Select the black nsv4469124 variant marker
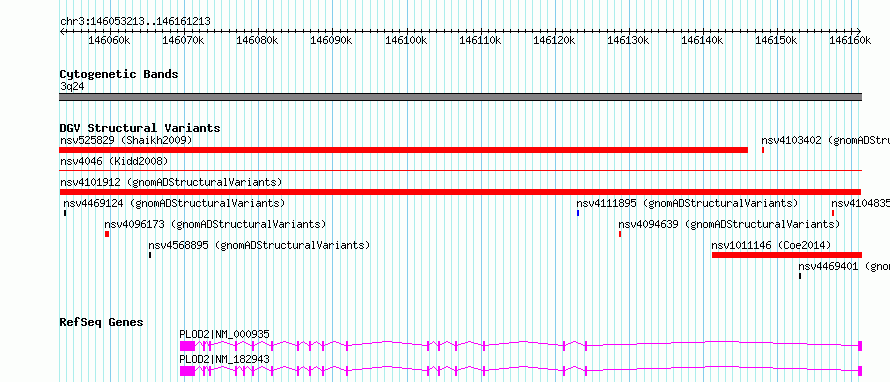The width and height of the screenshot is (890, 382). pos(65,213)
